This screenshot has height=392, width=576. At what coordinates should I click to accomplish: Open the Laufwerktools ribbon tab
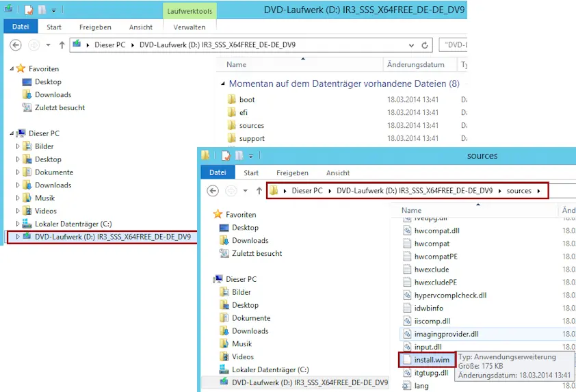tap(189, 11)
